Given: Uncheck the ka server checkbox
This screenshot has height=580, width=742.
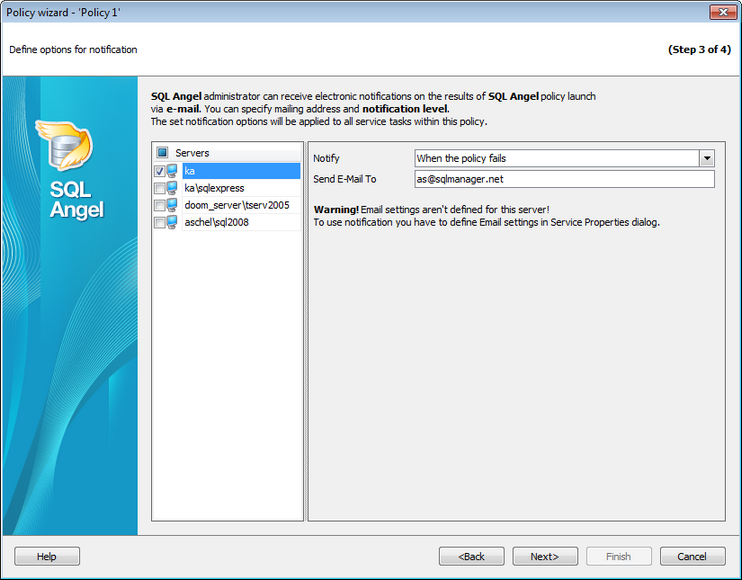Looking at the screenshot, I should tap(159, 171).
